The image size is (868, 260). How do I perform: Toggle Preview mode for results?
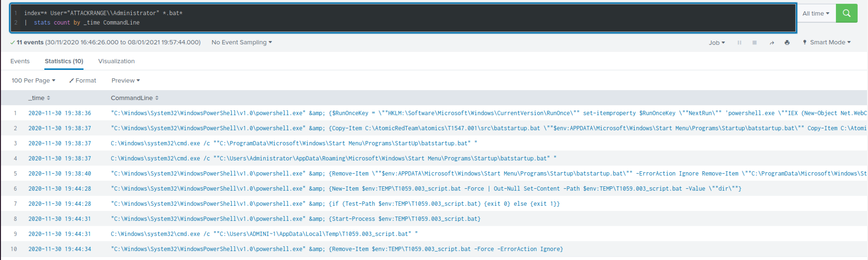pyautogui.click(x=125, y=80)
